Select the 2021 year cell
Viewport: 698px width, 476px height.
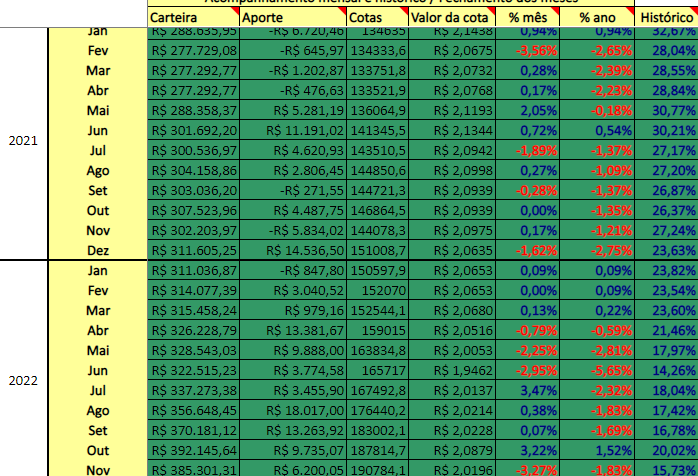point(23,141)
